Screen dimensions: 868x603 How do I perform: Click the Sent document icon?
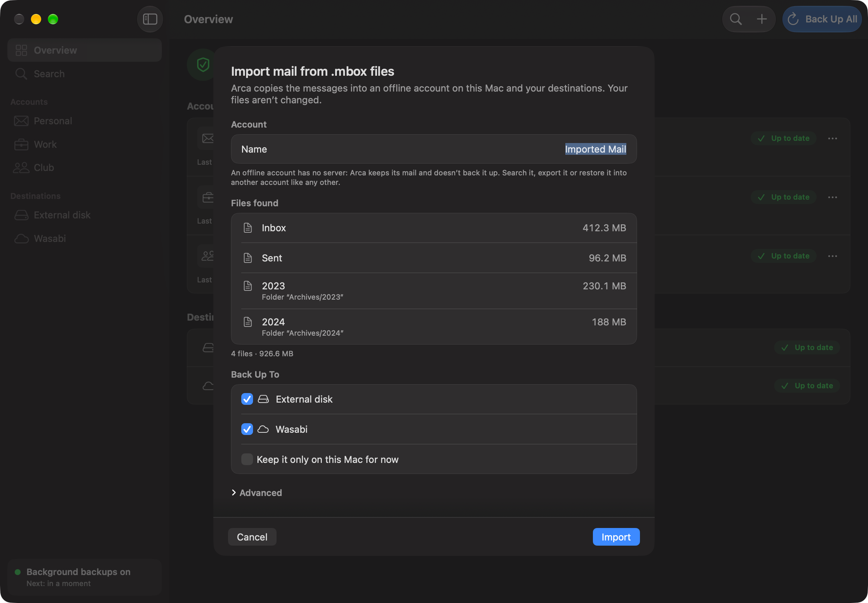(248, 258)
